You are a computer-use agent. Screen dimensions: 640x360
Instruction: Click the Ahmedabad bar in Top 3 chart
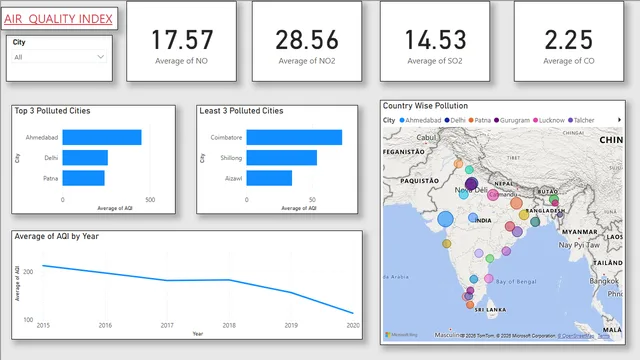(102, 137)
